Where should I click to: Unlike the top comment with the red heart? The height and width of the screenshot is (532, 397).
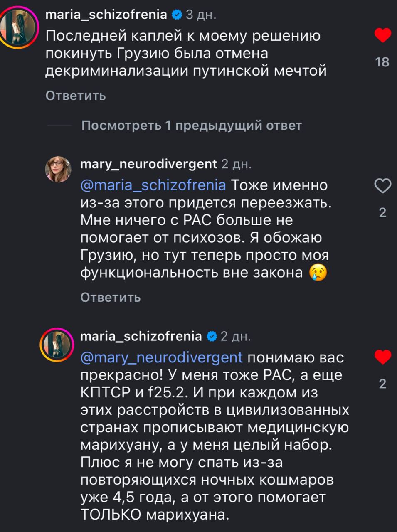(382, 35)
